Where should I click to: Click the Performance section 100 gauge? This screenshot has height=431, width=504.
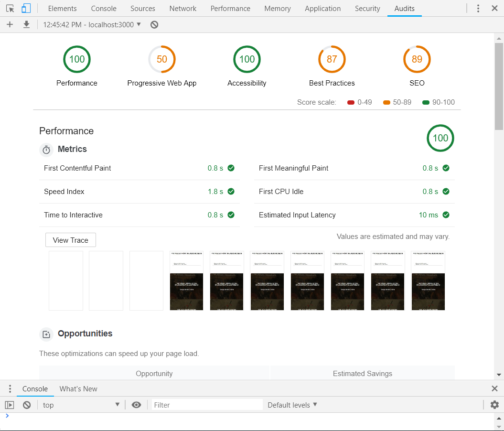pos(440,138)
